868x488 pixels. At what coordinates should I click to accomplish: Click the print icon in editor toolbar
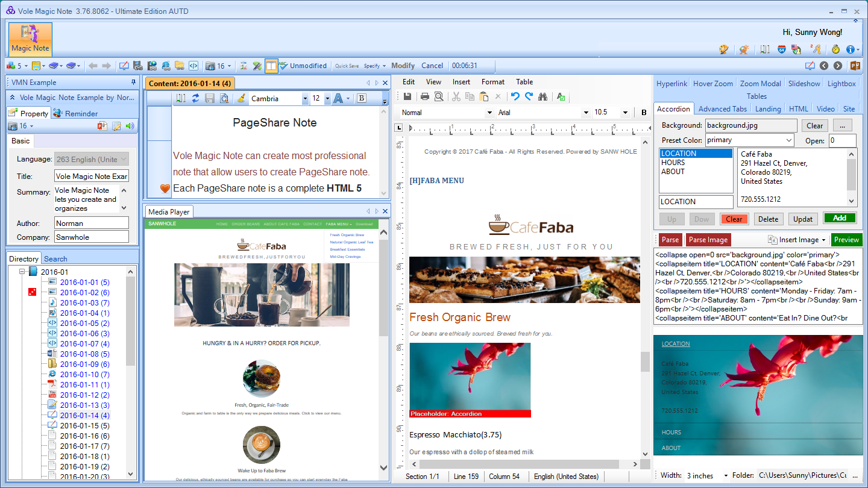pos(425,96)
